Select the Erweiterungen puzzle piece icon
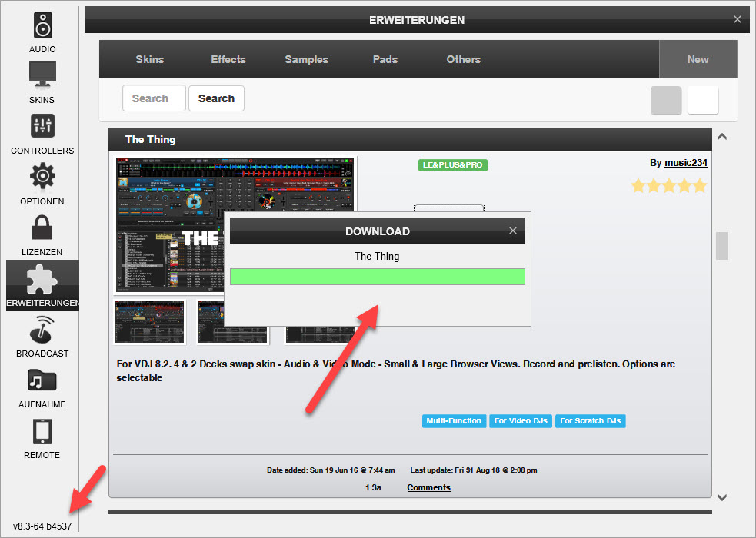Screen dimensions: 756x538 [x=42, y=281]
